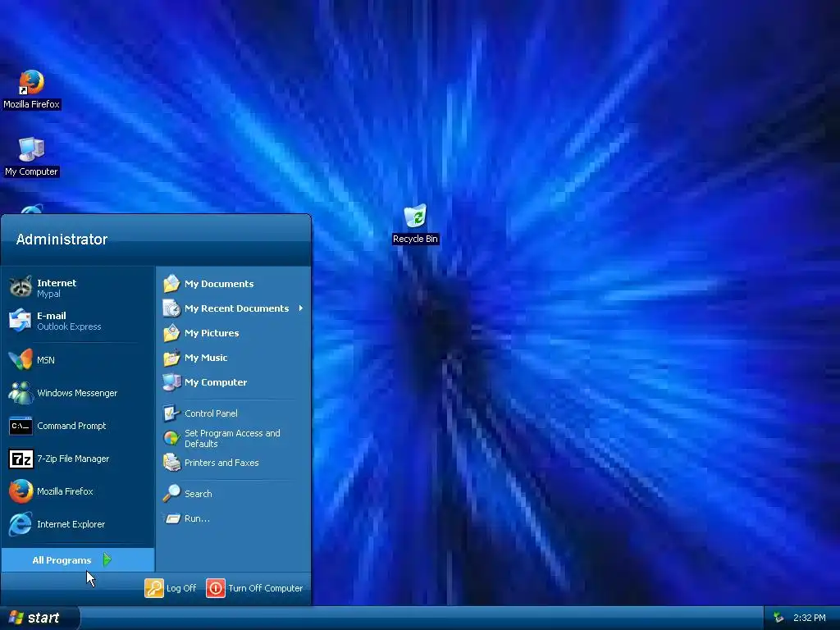Click the My Music folder icon
Screen dimensions: 840x630
[171, 358]
